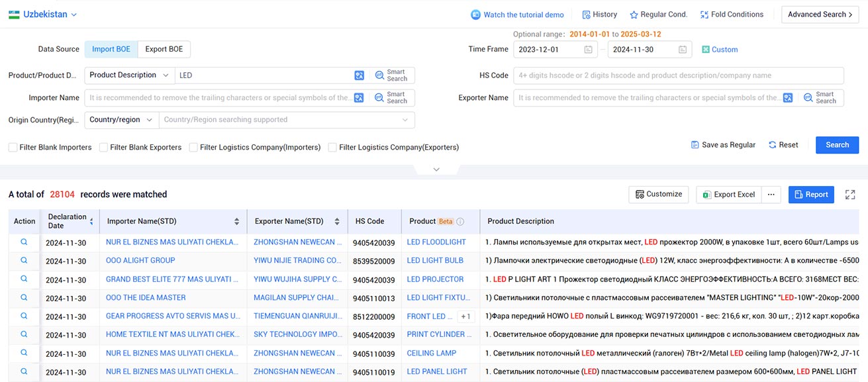Open product LED PROJECTOR

[435, 279]
